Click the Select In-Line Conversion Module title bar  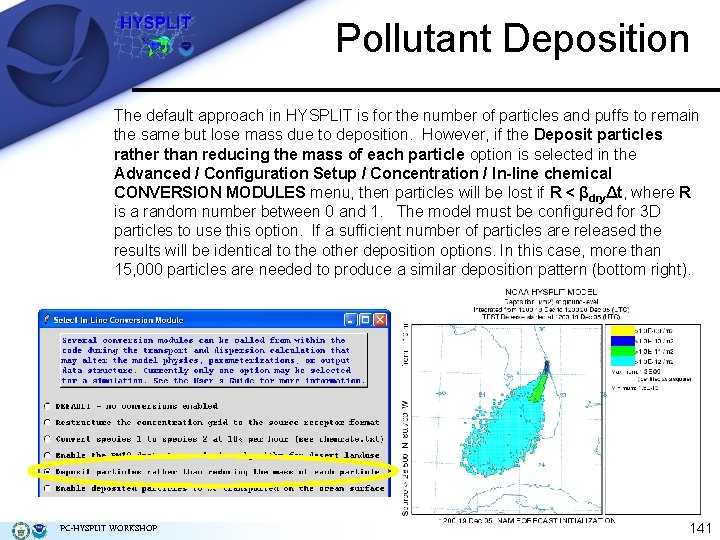tap(214, 320)
